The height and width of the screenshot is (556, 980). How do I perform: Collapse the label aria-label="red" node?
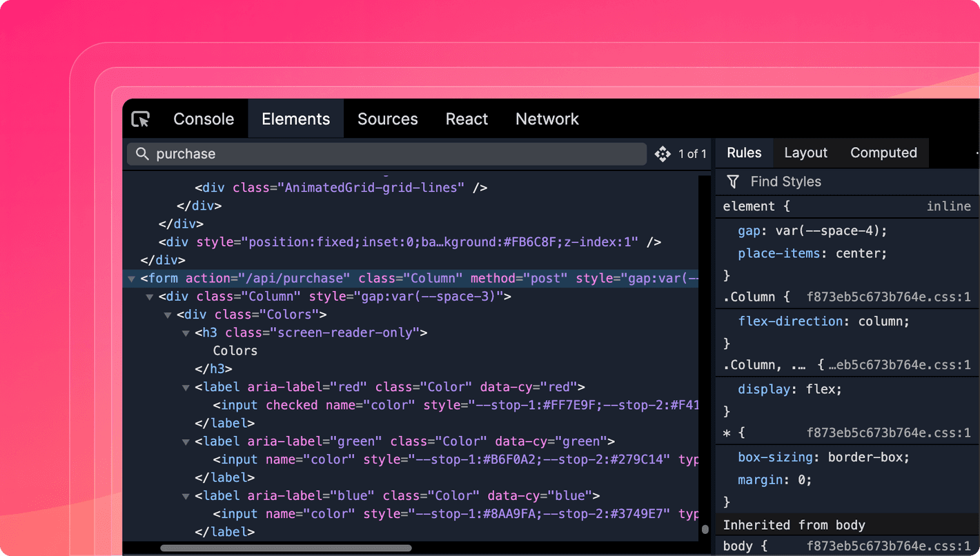pos(186,388)
